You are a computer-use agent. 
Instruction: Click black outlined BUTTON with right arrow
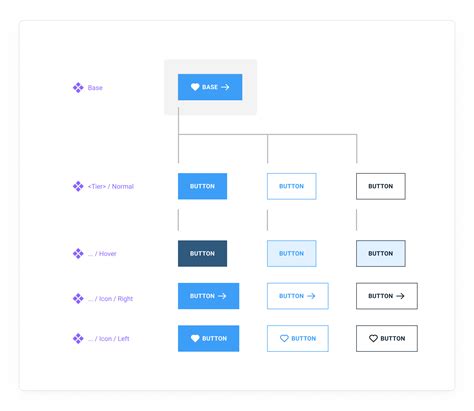[387, 296]
